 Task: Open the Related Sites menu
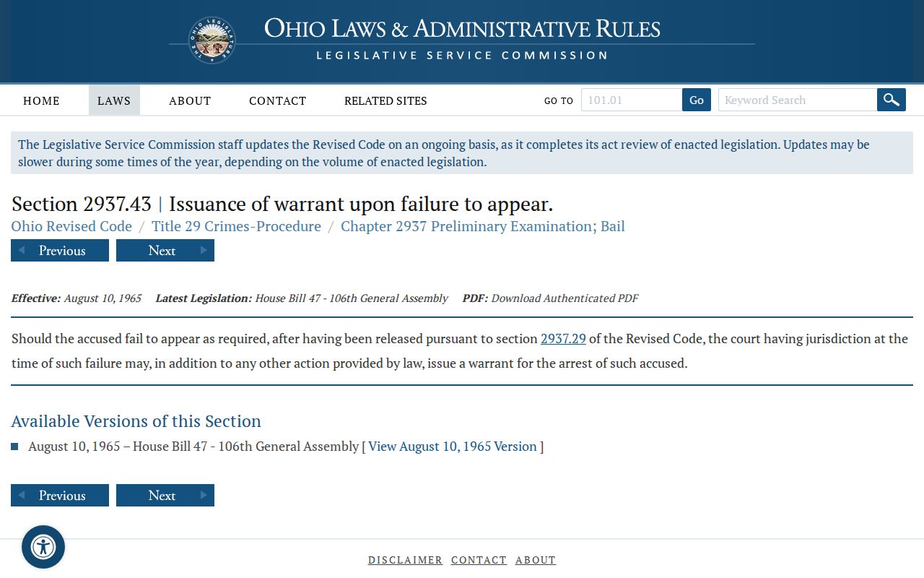[x=385, y=100]
